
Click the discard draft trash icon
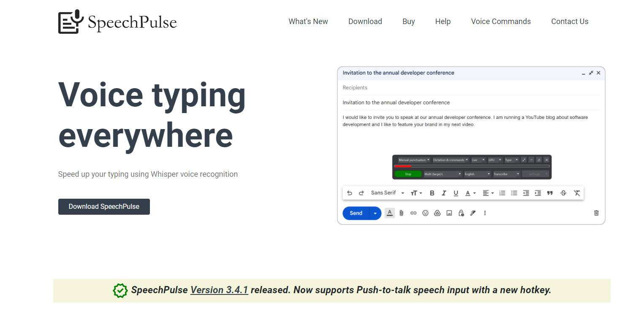tap(596, 213)
